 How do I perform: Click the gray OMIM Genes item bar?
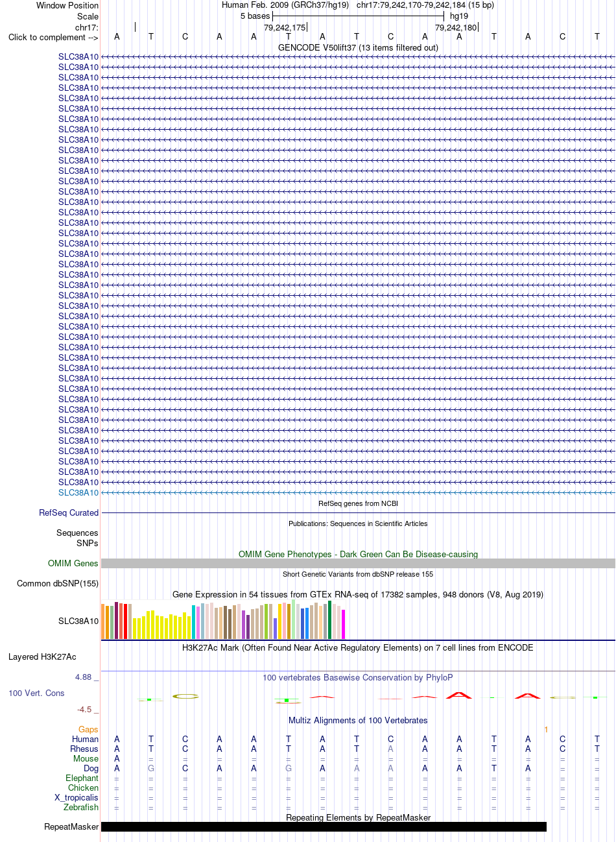pos(358,564)
